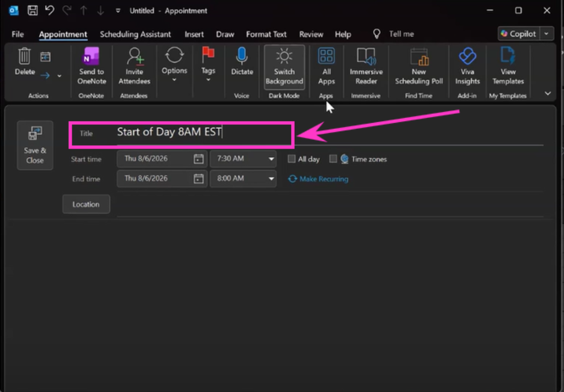Open the 7:30 AM start time dropdown
The image size is (564, 392).
pos(271,159)
